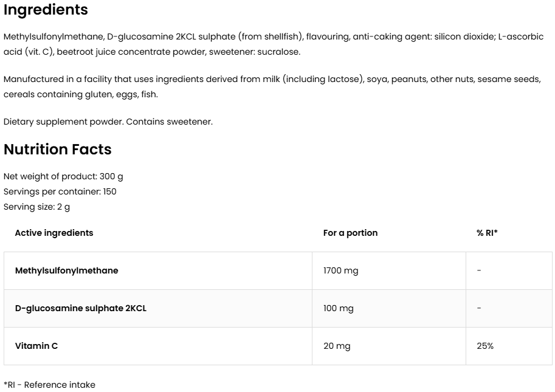Select the 100 mg portion value
555x392 pixels.
[338, 308]
